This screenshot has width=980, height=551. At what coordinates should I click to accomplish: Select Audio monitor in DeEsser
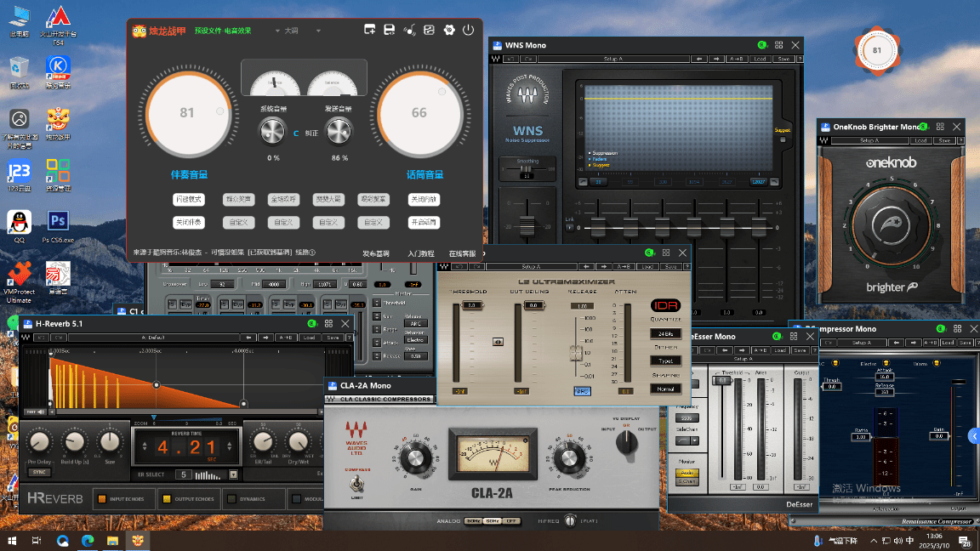click(x=687, y=473)
